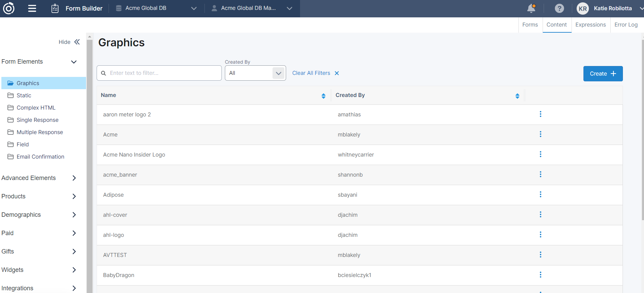This screenshot has width=644, height=293.
Task: Open the hamburger navigation menu
Action: [x=32, y=9]
